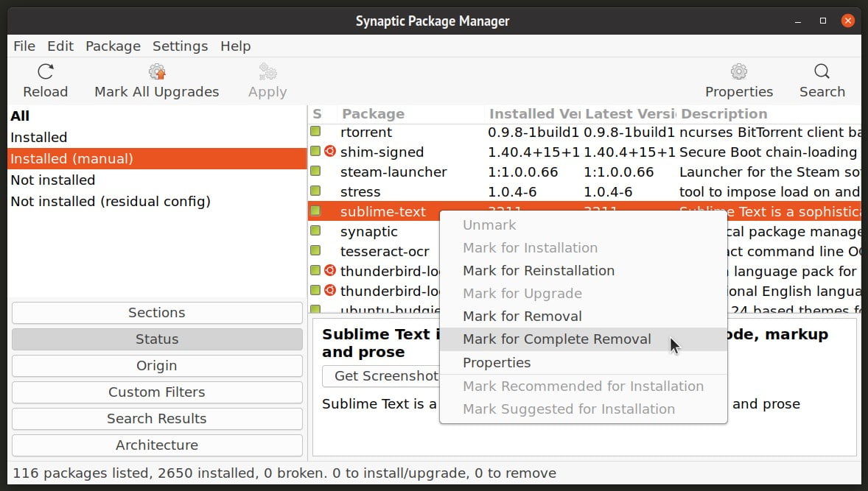This screenshot has width=868, height=491.
Task: Click the Ubuntu supported icon beside shim-signed
Action: [x=330, y=151]
